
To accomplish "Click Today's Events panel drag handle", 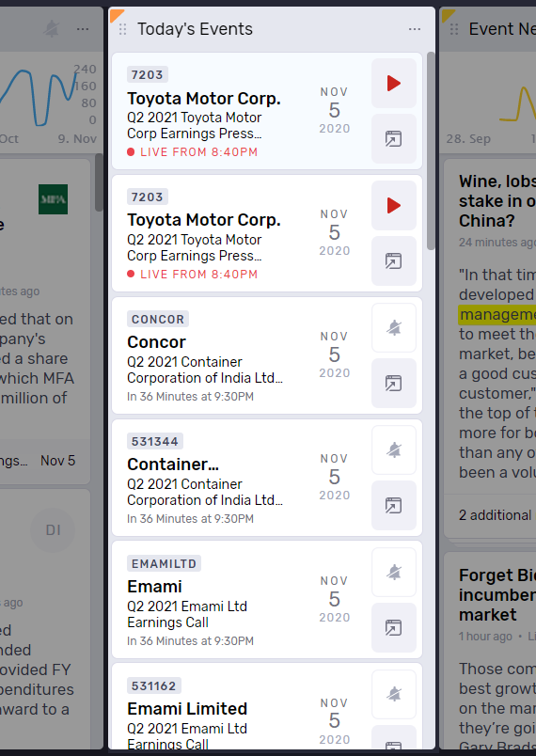I will pos(122,29).
